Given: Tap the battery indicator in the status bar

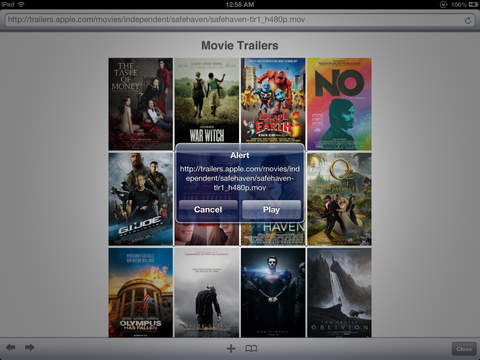Looking at the screenshot, I should [473, 5].
